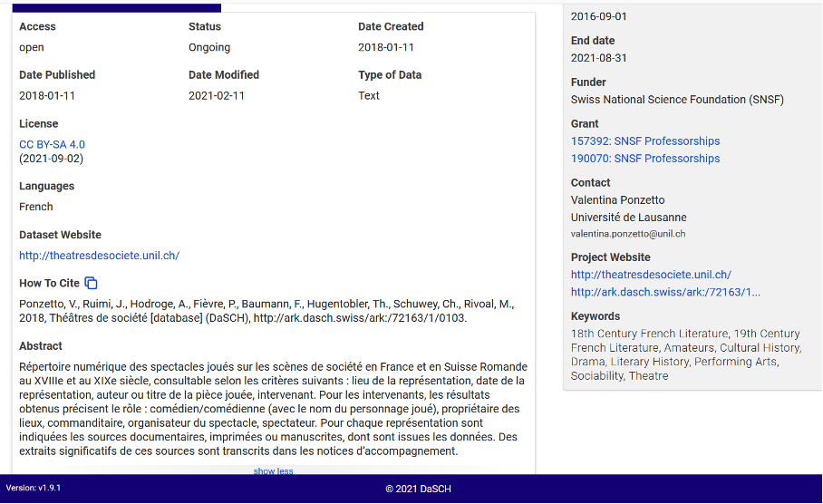Click the Ongoing status value
The image size is (823, 504).
(209, 47)
